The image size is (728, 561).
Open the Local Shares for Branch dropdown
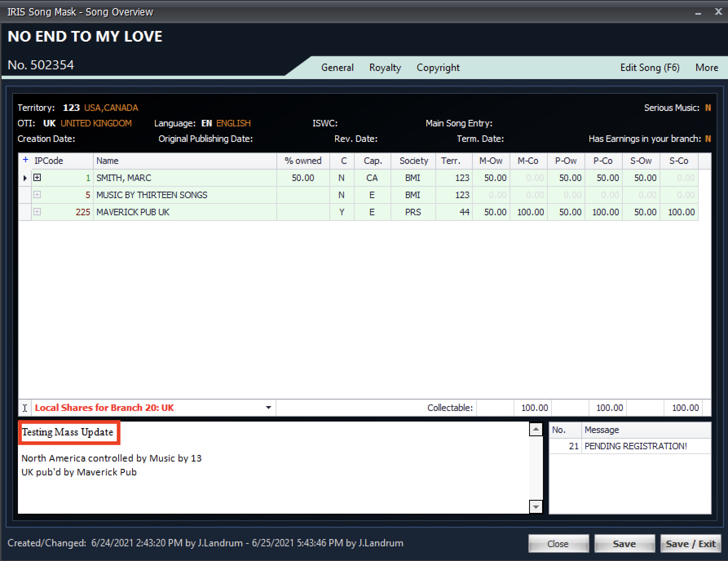pos(268,408)
